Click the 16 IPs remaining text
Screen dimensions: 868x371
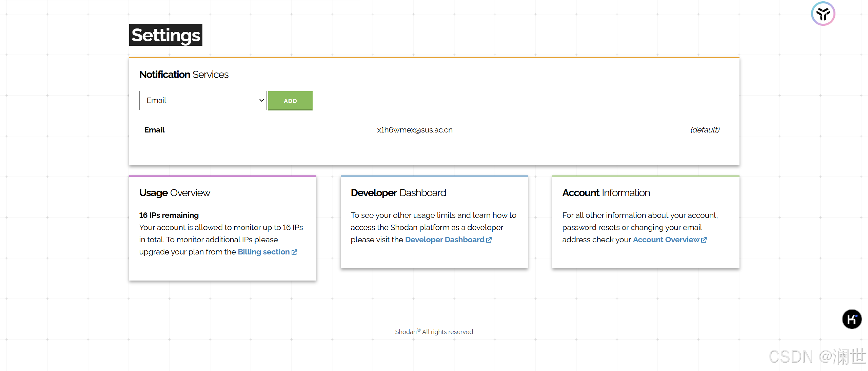tap(169, 215)
